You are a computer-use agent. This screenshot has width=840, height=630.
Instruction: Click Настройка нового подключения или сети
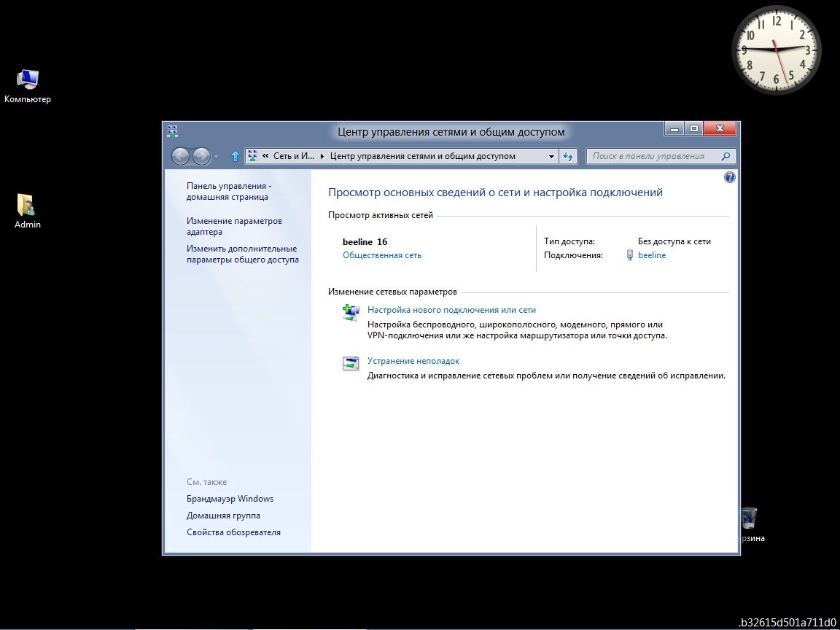click(x=451, y=310)
